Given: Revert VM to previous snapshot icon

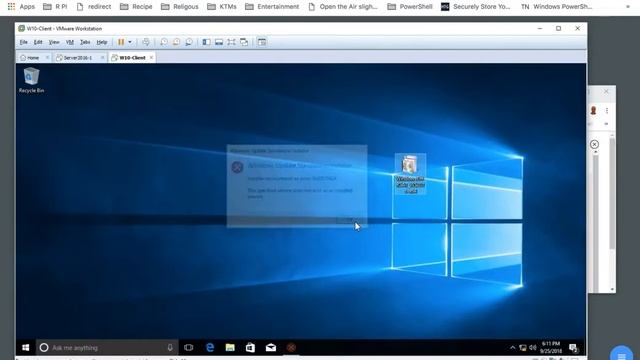Looking at the screenshot, I should 176,42.
